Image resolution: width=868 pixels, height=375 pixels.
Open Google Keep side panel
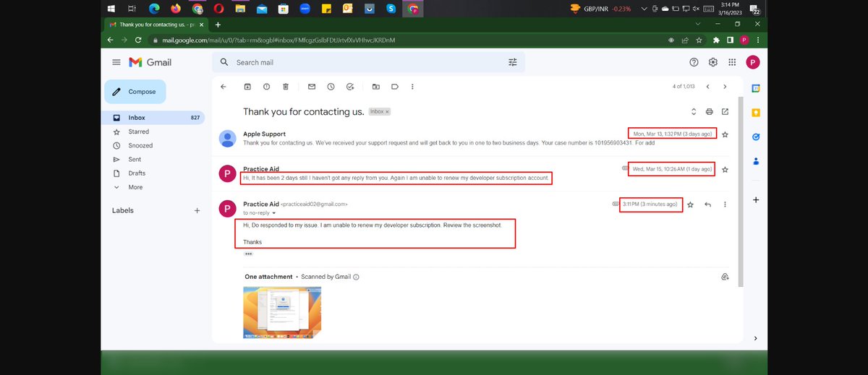[x=755, y=113]
